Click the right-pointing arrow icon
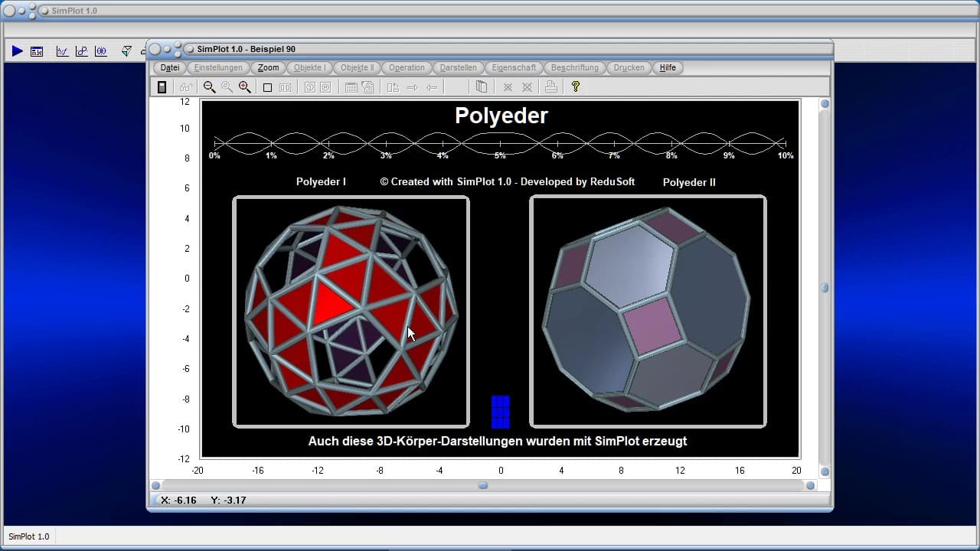Image resolution: width=980 pixels, height=551 pixels. tap(412, 87)
